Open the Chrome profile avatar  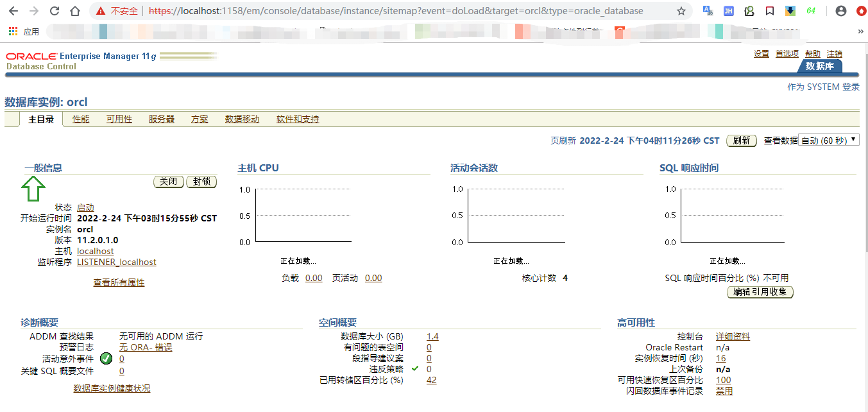[841, 11]
